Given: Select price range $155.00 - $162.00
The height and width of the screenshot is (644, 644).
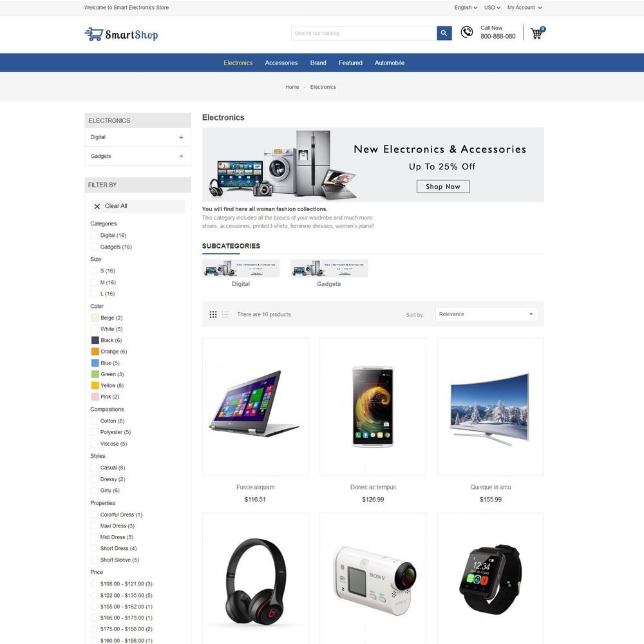Looking at the screenshot, I should (x=95, y=607).
